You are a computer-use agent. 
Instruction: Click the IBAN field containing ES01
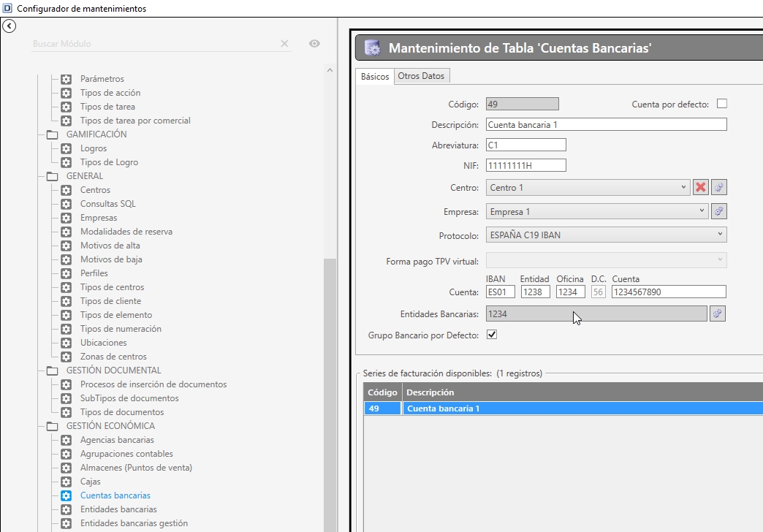(x=500, y=292)
